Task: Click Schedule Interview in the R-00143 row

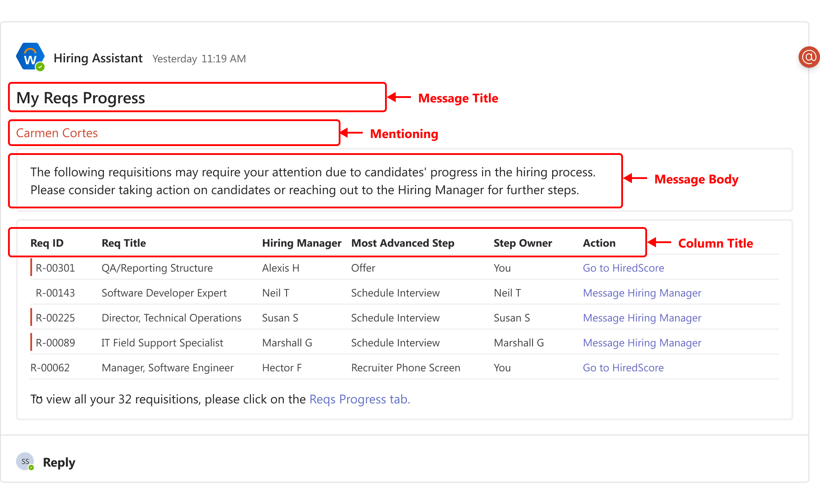Action: coord(395,293)
